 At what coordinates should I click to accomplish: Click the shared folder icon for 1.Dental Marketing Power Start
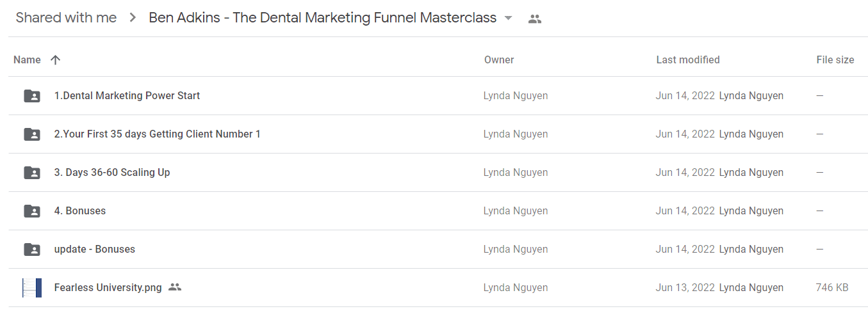click(x=32, y=96)
